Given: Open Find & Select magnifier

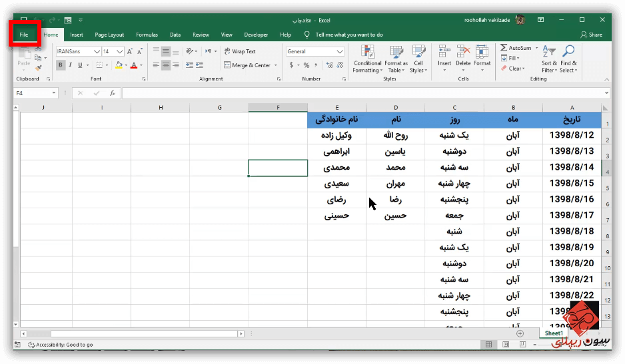Looking at the screenshot, I should coord(568,52).
